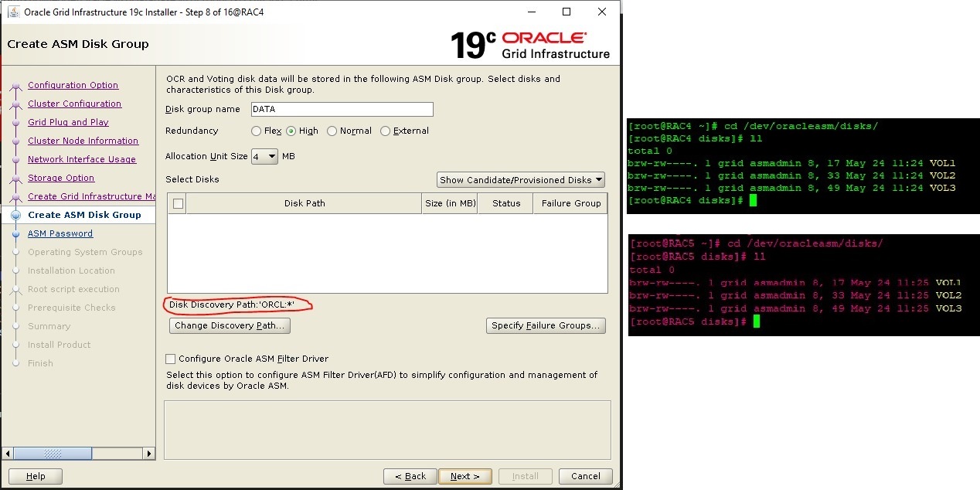Open Cluster Configuration step
This screenshot has height=490, width=980.
tap(74, 104)
